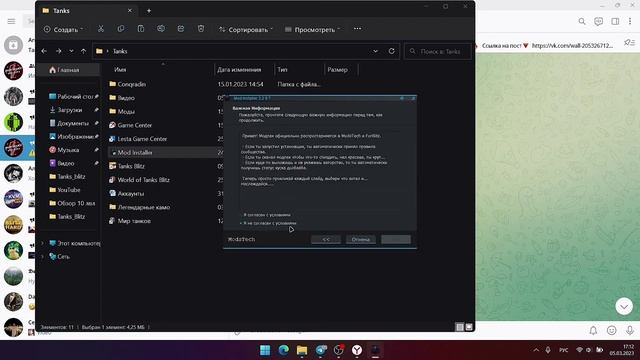Click the Up arrow in Explorer navigation

(x=84, y=51)
